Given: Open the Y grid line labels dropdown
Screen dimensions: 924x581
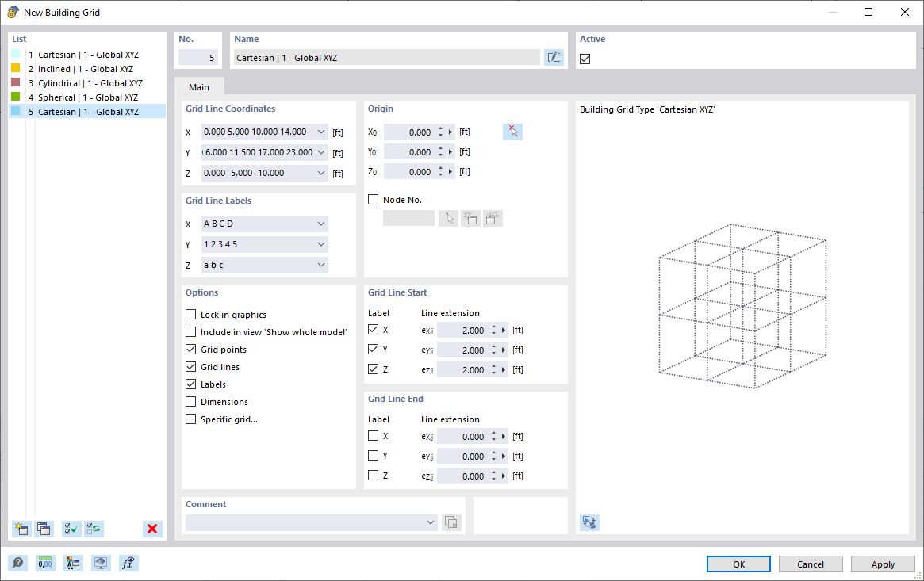Looking at the screenshot, I should [x=320, y=244].
